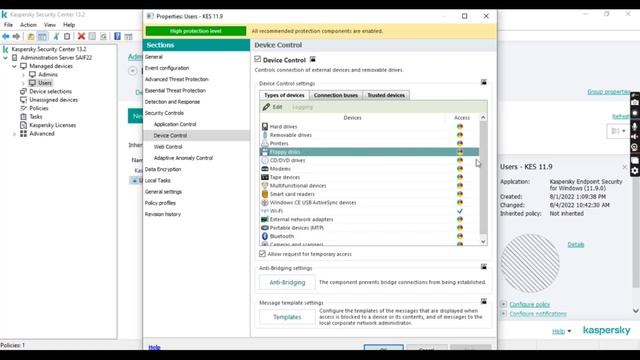The image size is (640, 360).
Task: Click the Wi-Fi access checkmark icon
Action: tap(460, 211)
